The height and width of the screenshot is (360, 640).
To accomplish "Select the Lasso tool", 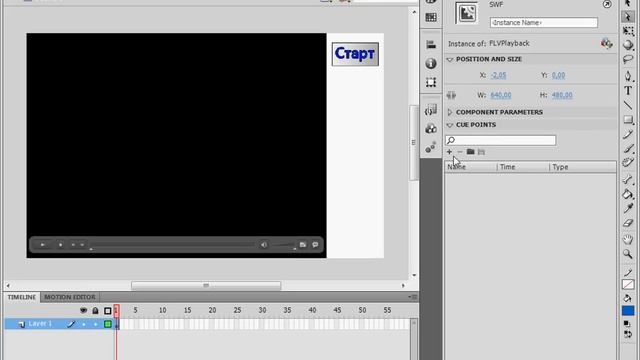I will click(x=628, y=60).
